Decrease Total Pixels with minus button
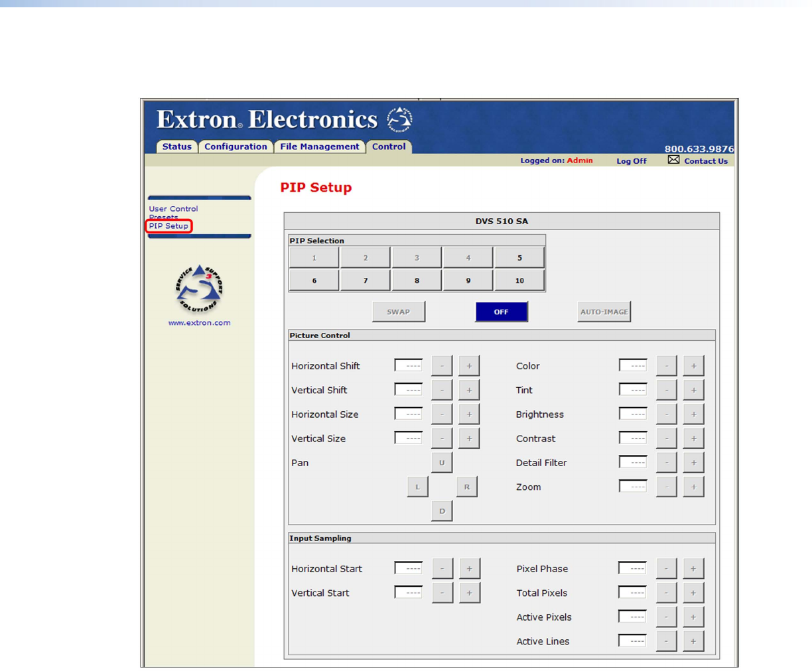Viewport: 812px width, 671px height. coord(666,593)
